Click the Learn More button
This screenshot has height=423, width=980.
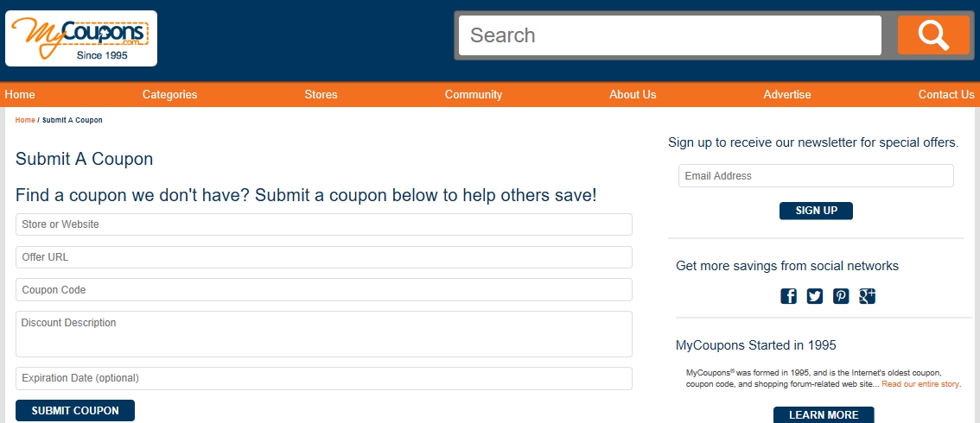click(824, 415)
